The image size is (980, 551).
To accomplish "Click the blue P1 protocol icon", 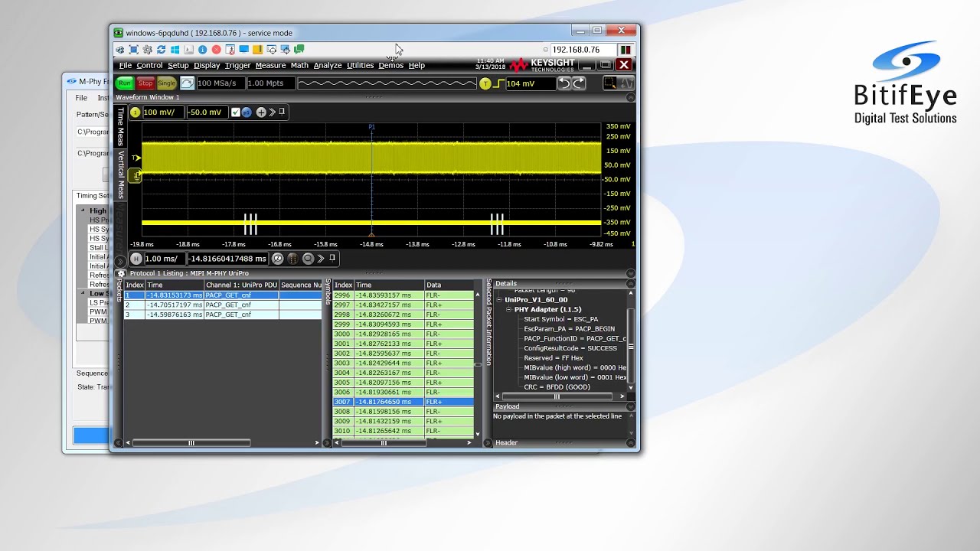I will [x=247, y=112].
